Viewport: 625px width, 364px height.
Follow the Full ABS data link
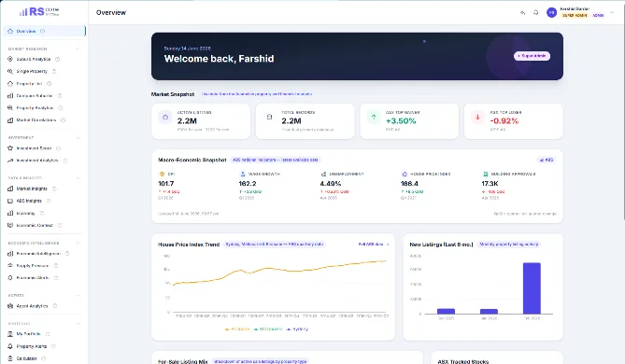(x=373, y=245)
